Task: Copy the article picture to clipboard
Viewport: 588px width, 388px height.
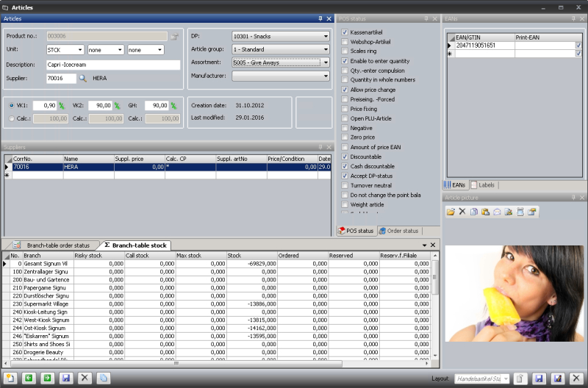Action: pos(474,212)
